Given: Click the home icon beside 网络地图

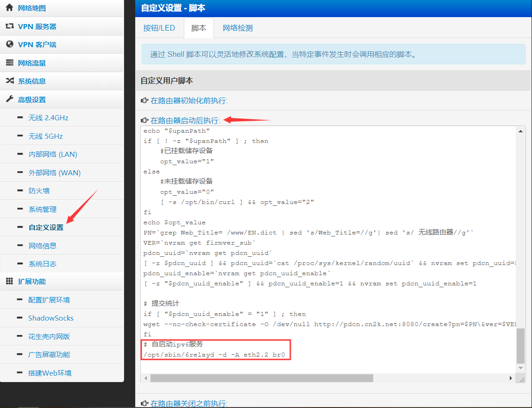Looking at the screenshot, I should point(10,7).
